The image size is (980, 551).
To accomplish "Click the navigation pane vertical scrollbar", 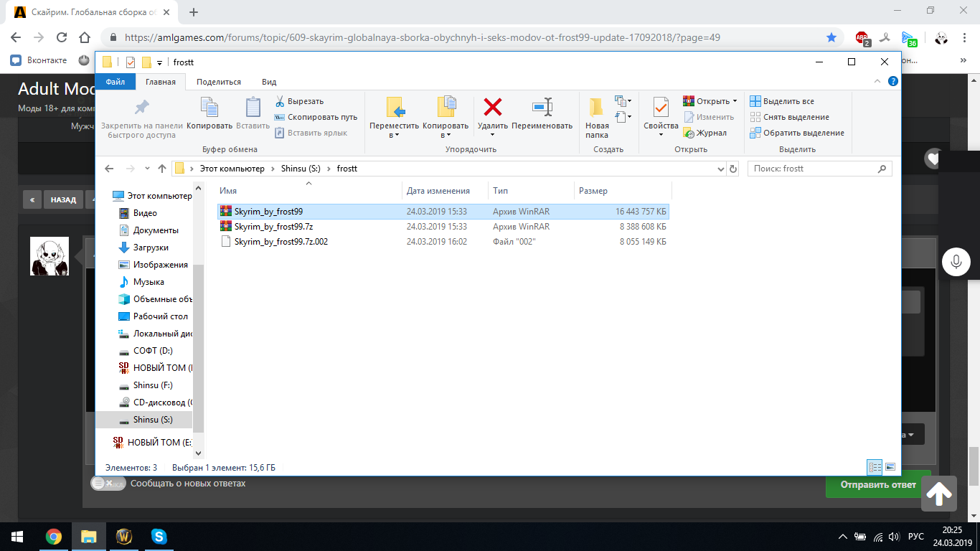I will point(197,344).
